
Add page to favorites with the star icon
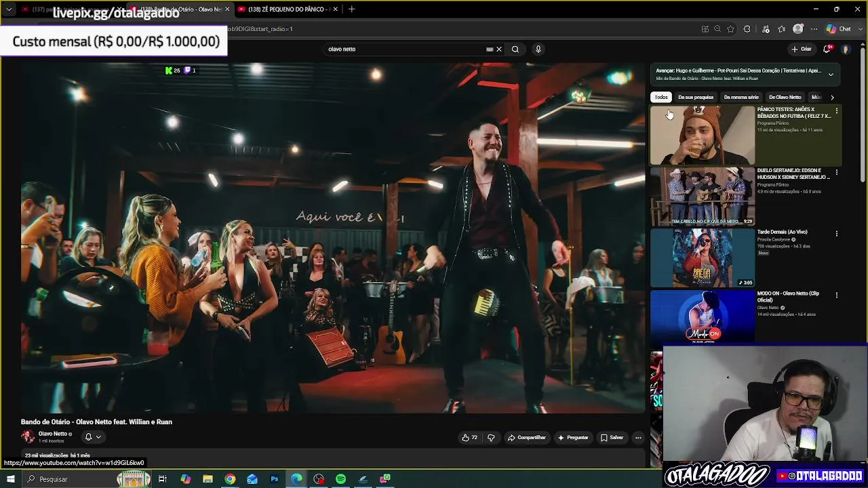(x=730, y=29)
